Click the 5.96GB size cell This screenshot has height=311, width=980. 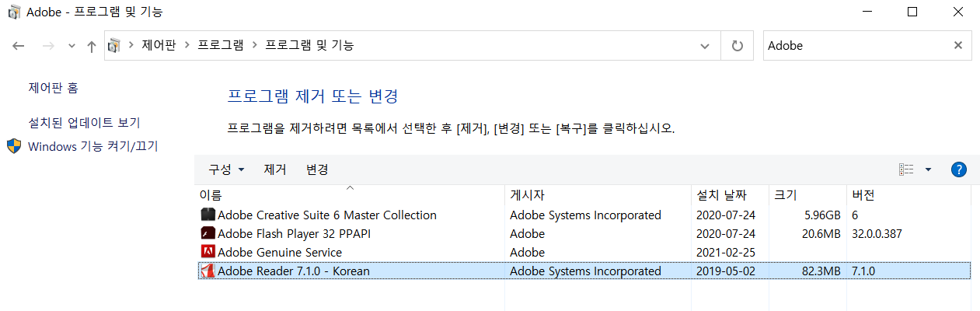coord(821,215)
